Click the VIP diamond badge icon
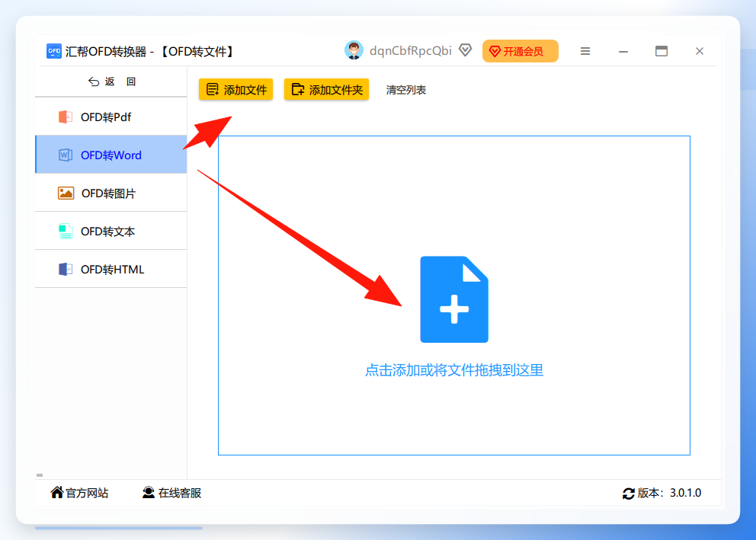This screenshot has width=756, height=540. click(466, 50)
